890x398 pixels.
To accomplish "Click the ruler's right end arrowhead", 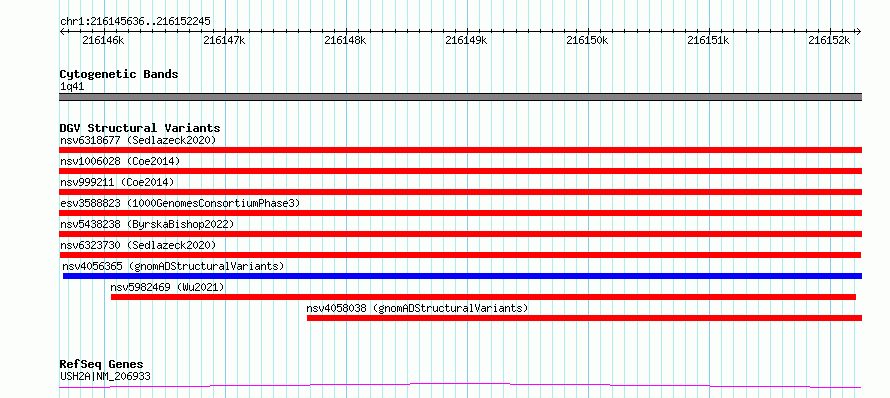I will (x=859, y=32).
